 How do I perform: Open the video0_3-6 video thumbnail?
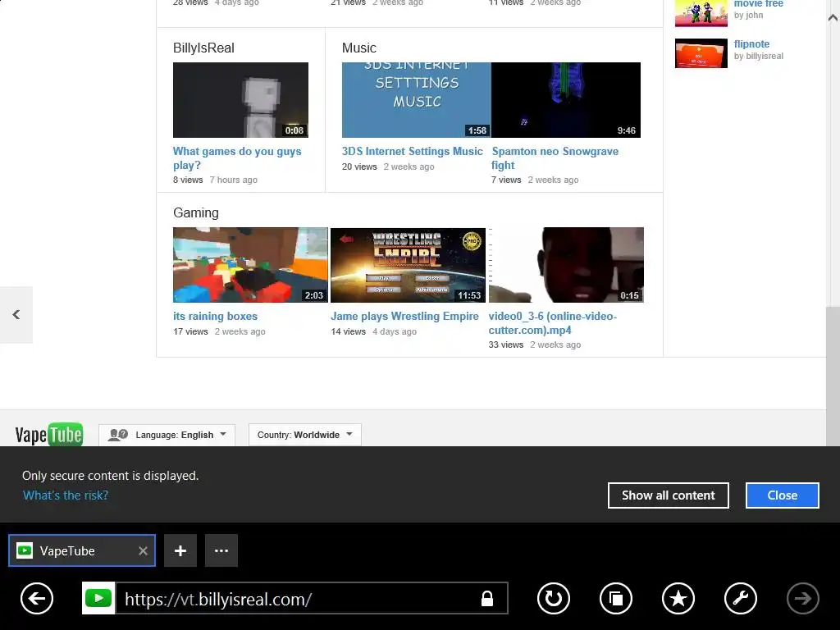click(x=566, y=265)
